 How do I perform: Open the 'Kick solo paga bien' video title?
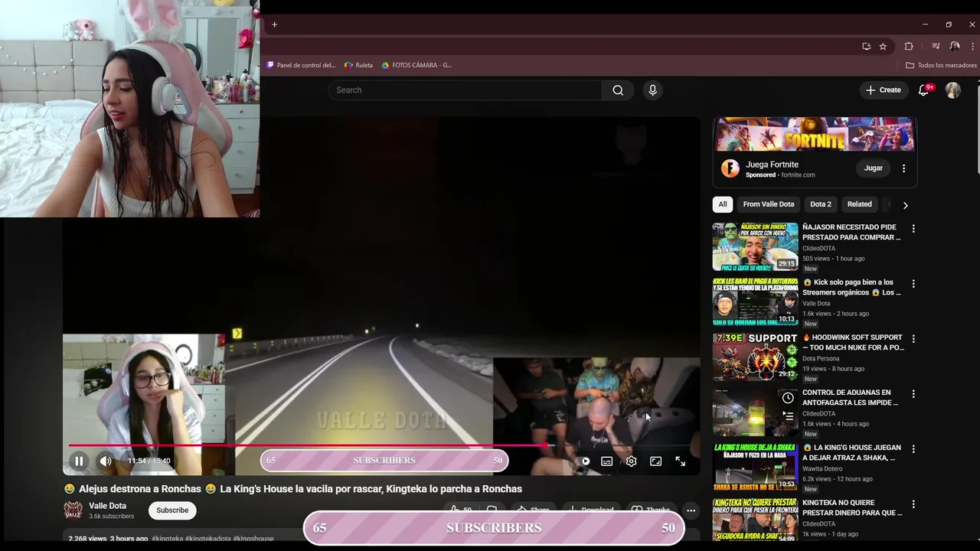click(851, 288)
